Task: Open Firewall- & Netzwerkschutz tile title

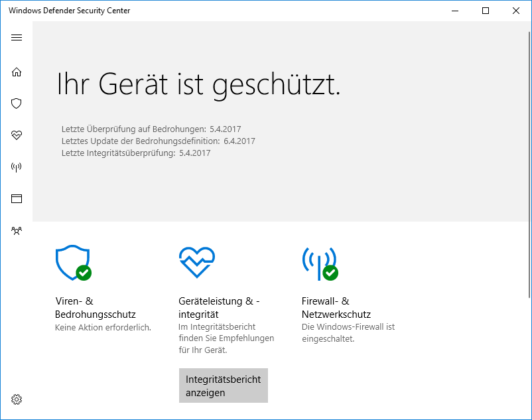Action: [336, 308]
